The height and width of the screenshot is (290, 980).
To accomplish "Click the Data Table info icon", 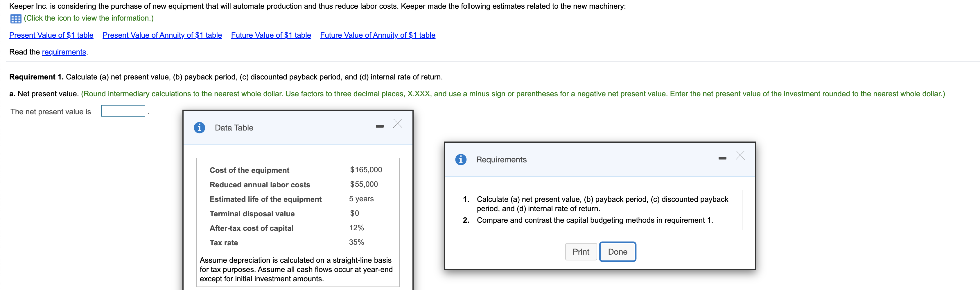I will pyautogui.click(x=199, y=128).
